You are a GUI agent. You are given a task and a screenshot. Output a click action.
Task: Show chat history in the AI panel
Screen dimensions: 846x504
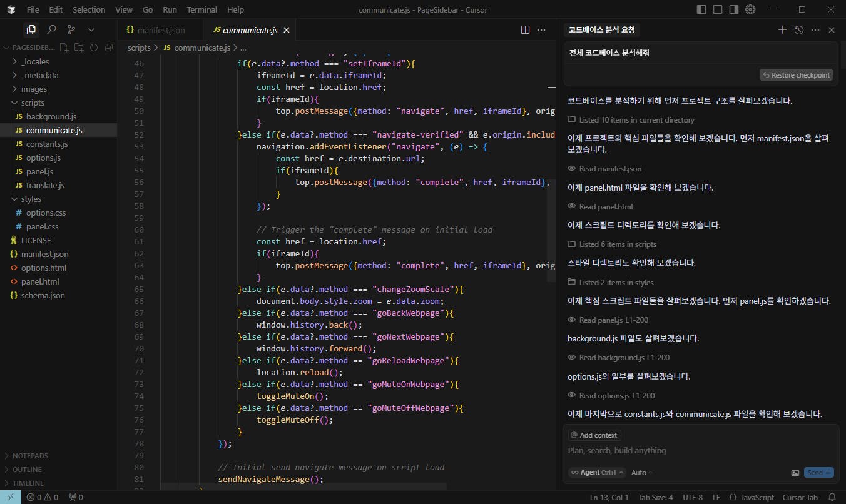[x=798, y=29]
